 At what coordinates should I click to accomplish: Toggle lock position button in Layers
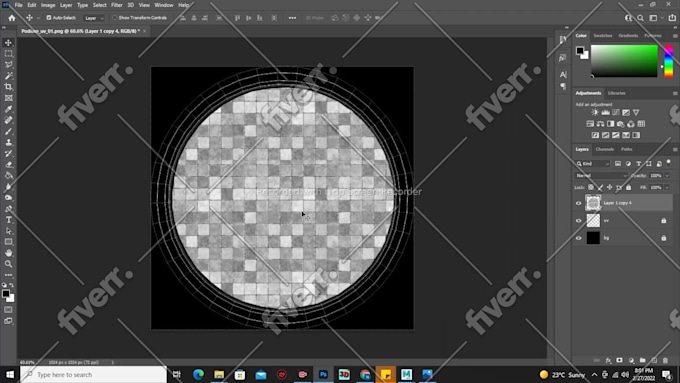609,187
